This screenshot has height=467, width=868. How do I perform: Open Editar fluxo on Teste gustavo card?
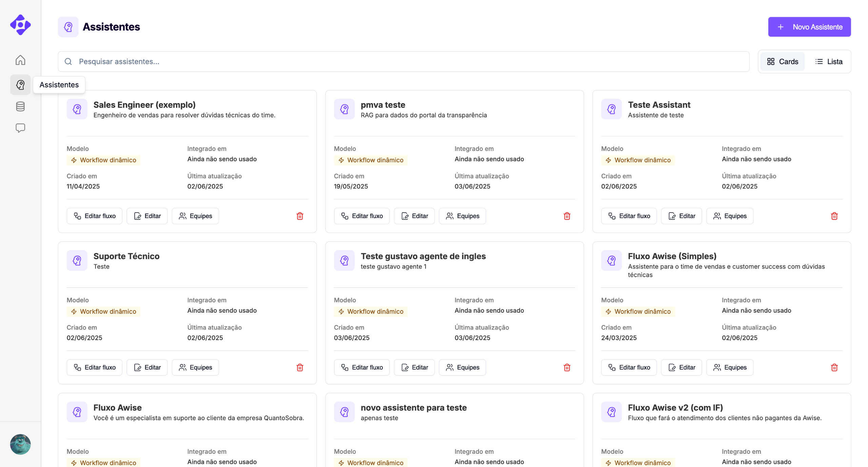[362, 367]
